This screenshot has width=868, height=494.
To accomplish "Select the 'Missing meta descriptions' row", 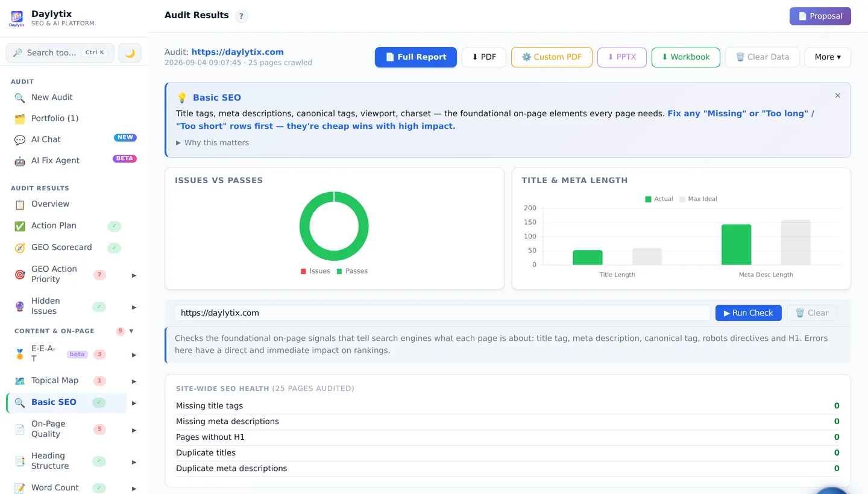I will point(508,422).
